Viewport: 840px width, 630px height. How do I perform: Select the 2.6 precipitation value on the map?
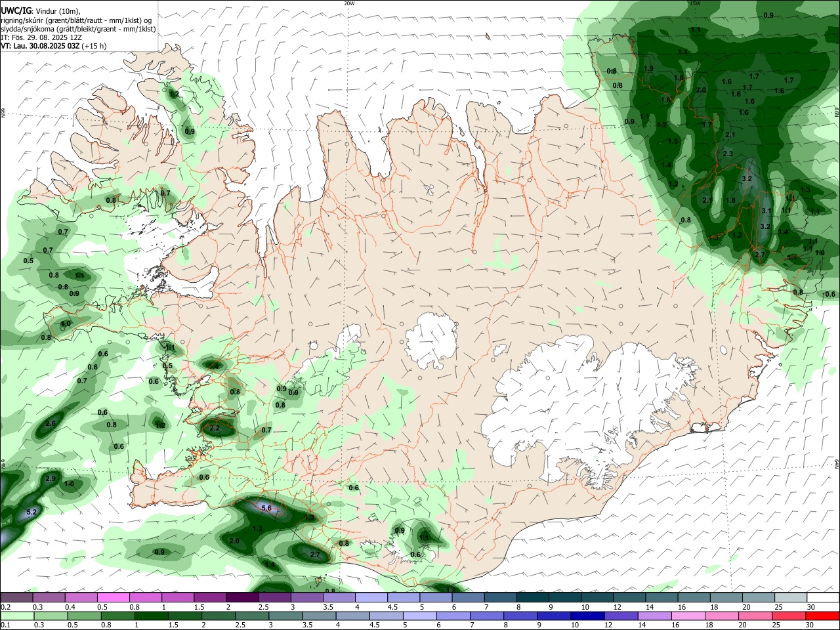51,423
